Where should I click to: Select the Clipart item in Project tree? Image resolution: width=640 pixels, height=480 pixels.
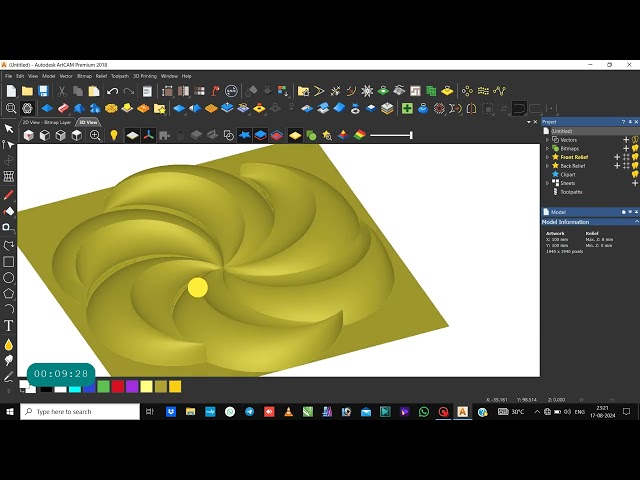pyautogui.click(x=568, y=174)
